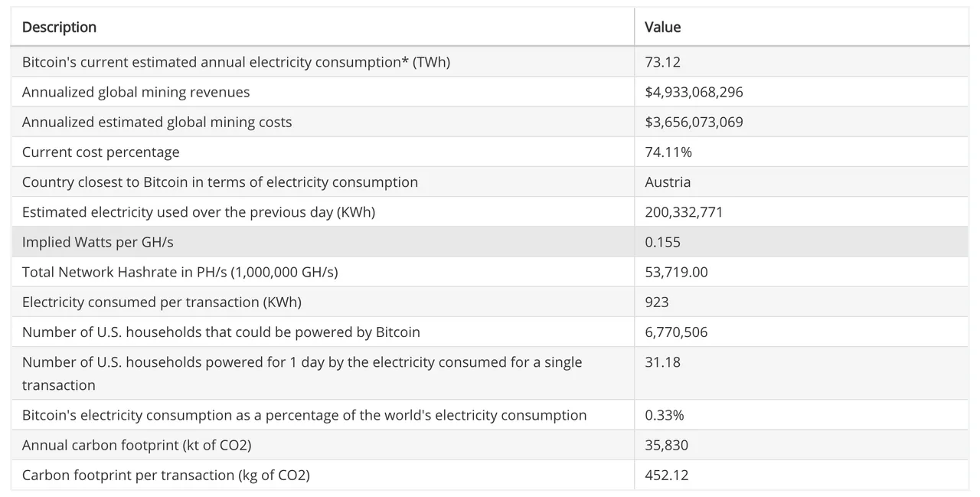This screenshot has height=497, width=980.
Task: Click the 200,332,771 KWh value
Action: click(x=684, y=212)
